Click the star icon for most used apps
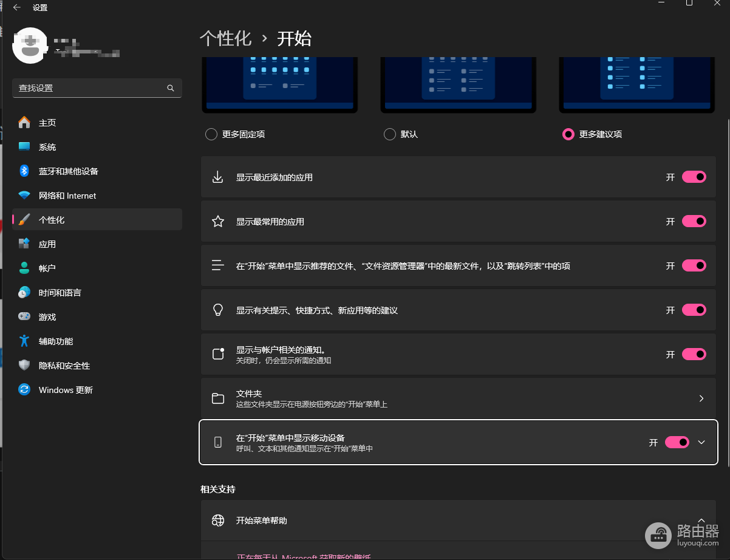This screenshot has width=730, height=560. pyautogui.click(x=217, y=222)
